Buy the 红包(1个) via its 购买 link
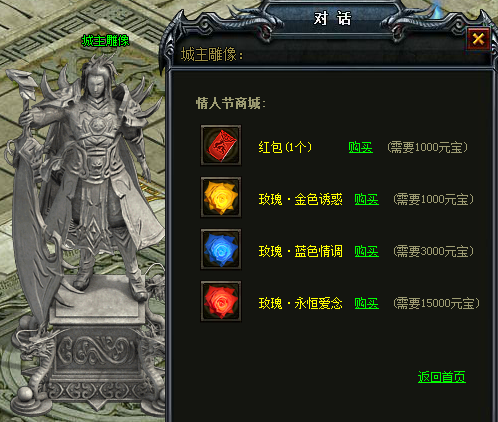This screenshot has width=498, height=422. coord(360,147)
